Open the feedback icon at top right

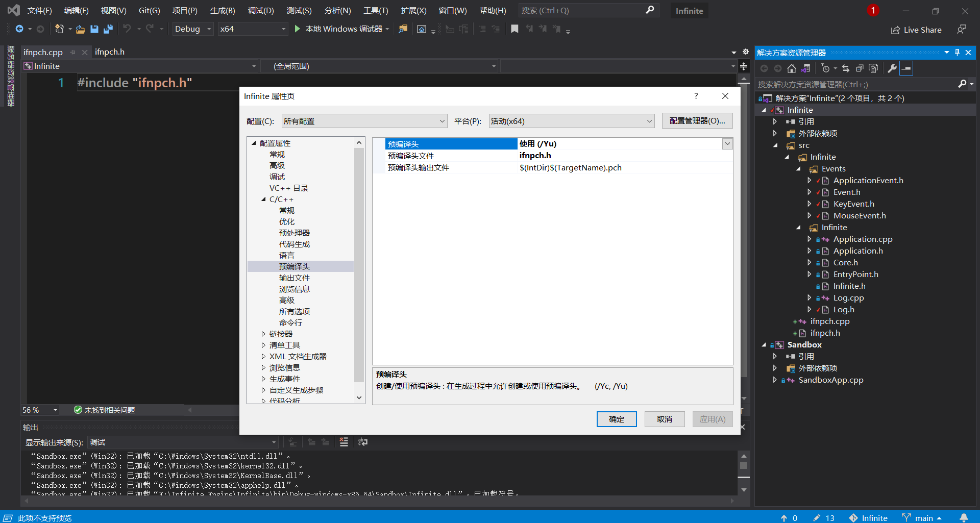click(962, 30)
